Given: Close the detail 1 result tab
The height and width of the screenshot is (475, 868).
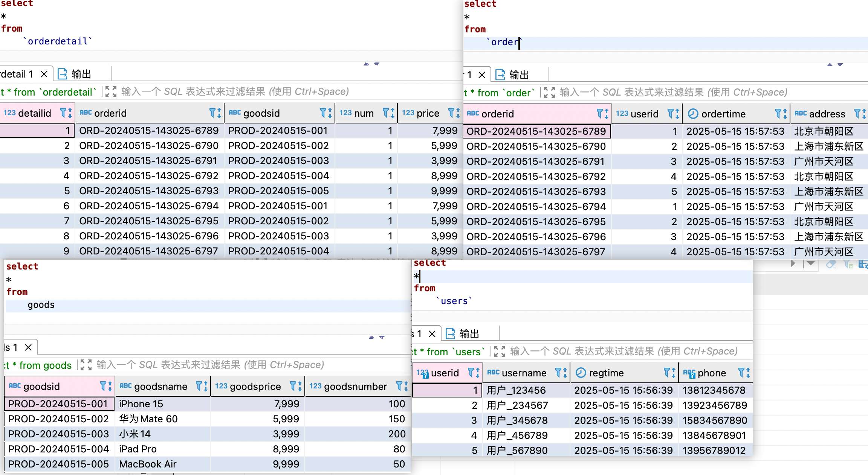Looking at the screenshot, I should click(44, 74).
